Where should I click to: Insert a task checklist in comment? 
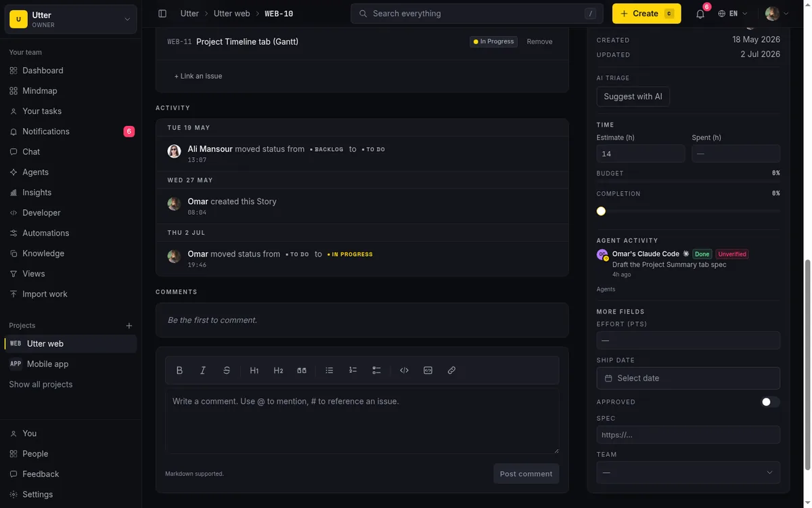point(377,371)
